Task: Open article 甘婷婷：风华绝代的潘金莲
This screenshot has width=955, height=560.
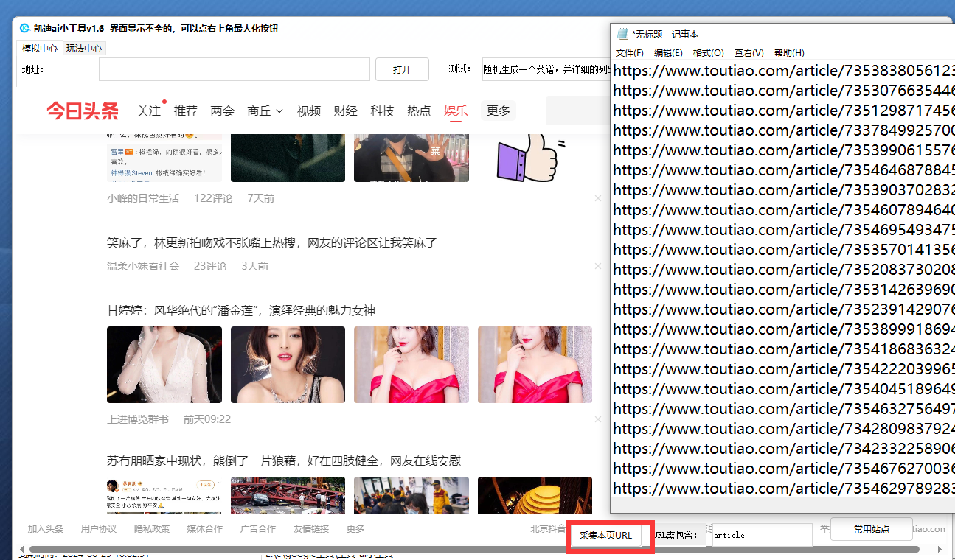Action: pyautogui.click(x=241, y=310)
